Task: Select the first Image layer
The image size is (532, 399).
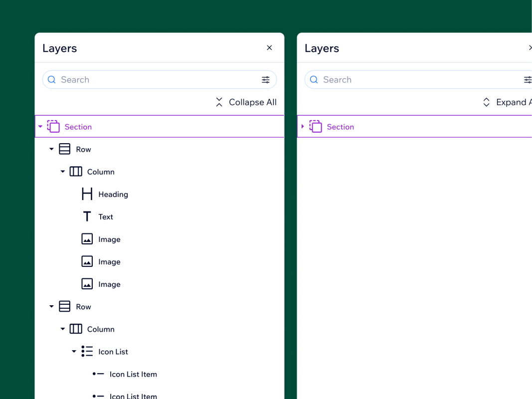Action: (x=109, y=239)
